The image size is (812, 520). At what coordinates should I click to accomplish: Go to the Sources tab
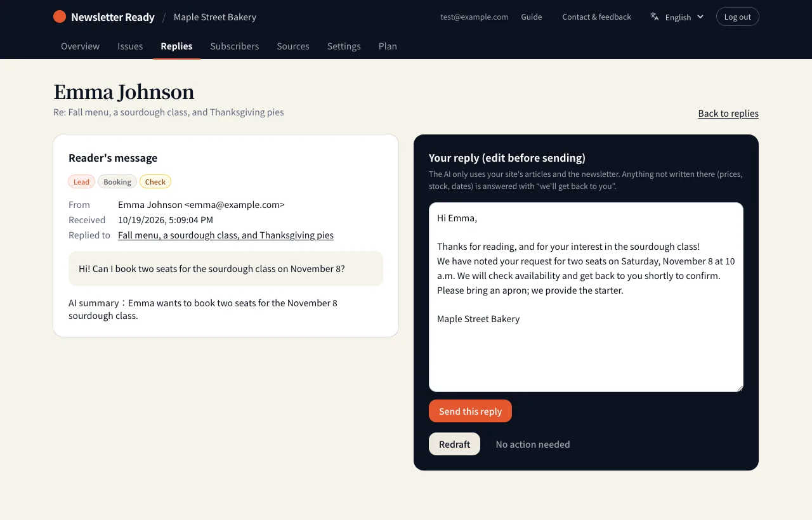point(293,46)
